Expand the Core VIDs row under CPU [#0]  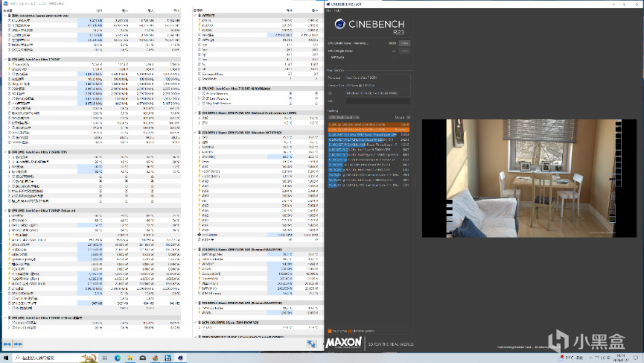[x=9, y=65]
